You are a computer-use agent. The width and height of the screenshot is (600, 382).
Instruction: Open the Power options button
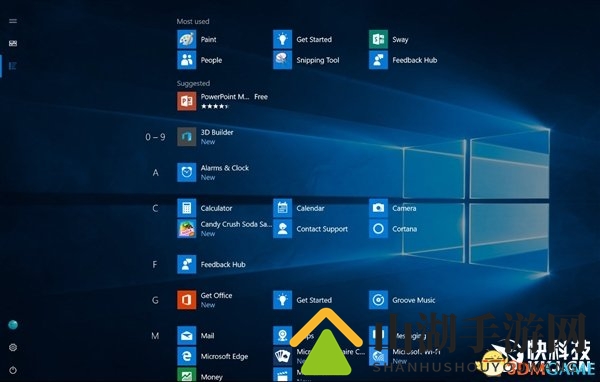[x=13, y=370]
